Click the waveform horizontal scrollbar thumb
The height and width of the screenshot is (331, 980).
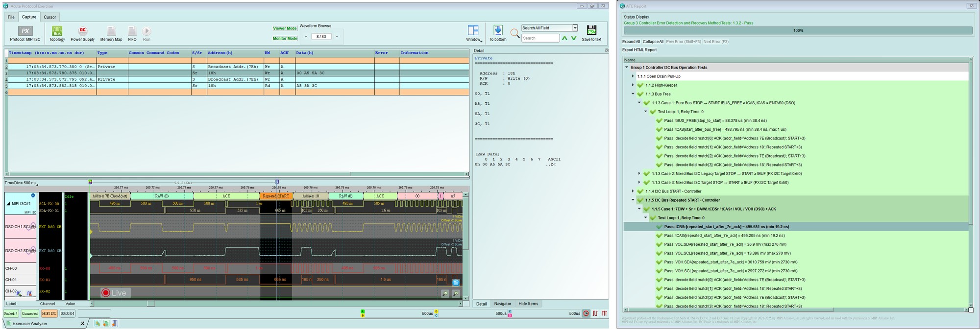151,304
